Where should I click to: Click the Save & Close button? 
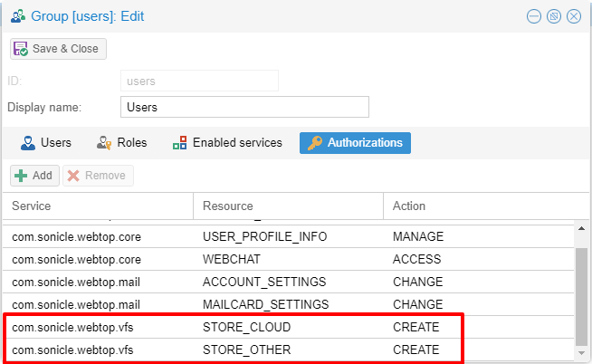coord(59,49)
